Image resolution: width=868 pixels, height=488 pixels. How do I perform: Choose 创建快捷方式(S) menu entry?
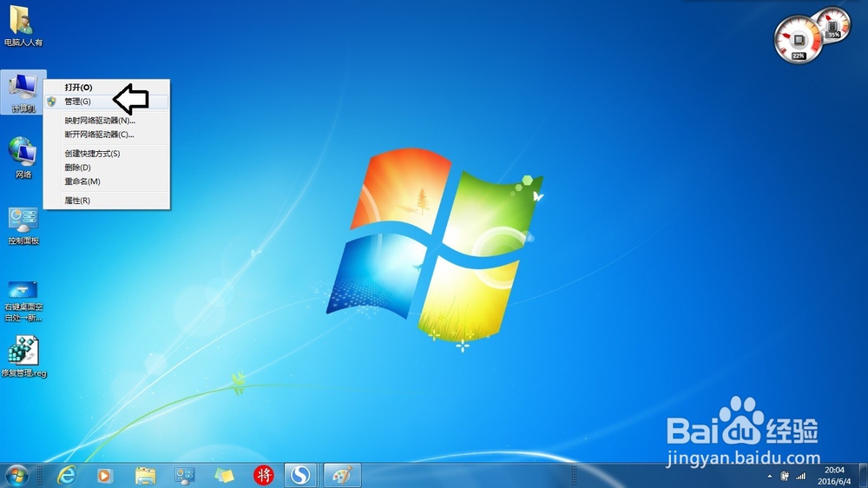(107, 154)
